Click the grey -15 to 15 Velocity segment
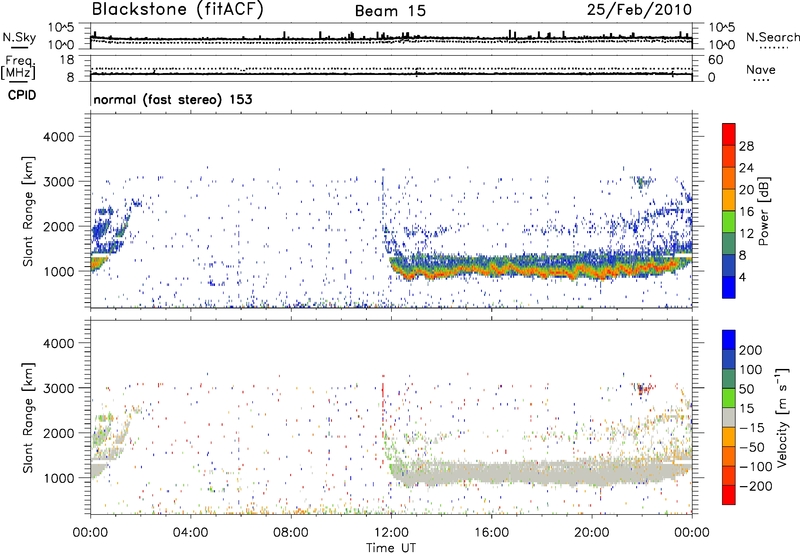The height and width of the screenshot is (554, 800). pyautogui.click(x=729, y=418)
